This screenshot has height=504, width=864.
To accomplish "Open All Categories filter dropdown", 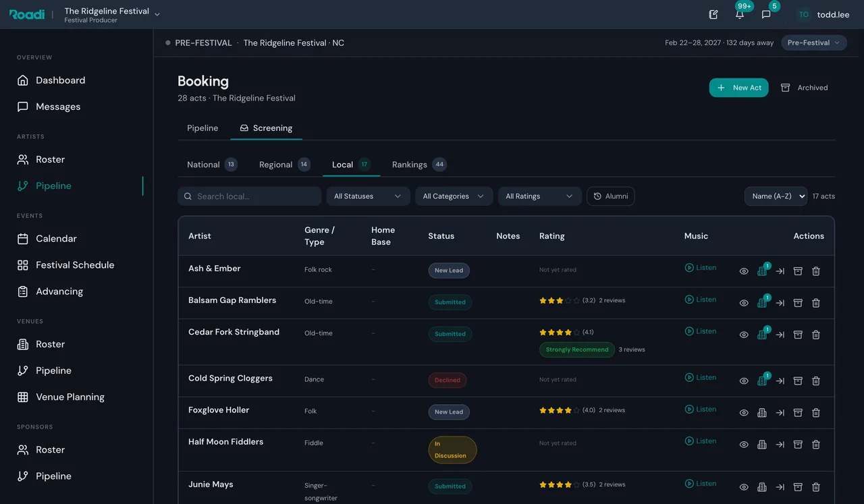I will [454, 196].
